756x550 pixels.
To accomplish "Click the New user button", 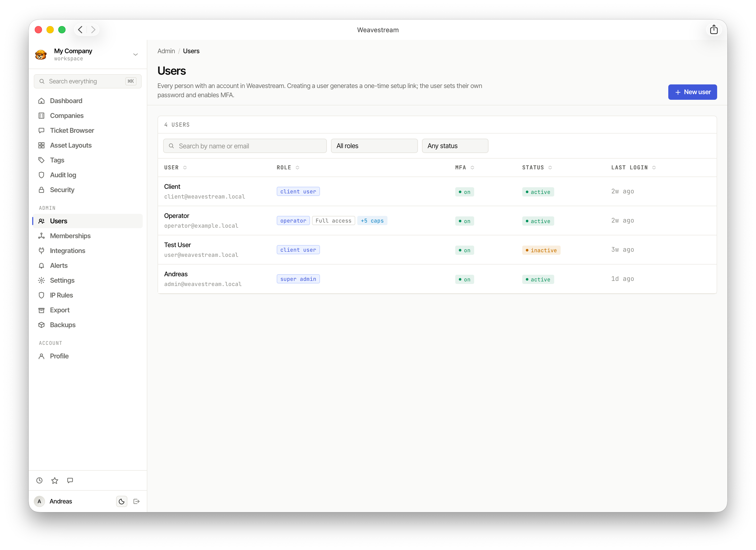I will pos(692,92).
